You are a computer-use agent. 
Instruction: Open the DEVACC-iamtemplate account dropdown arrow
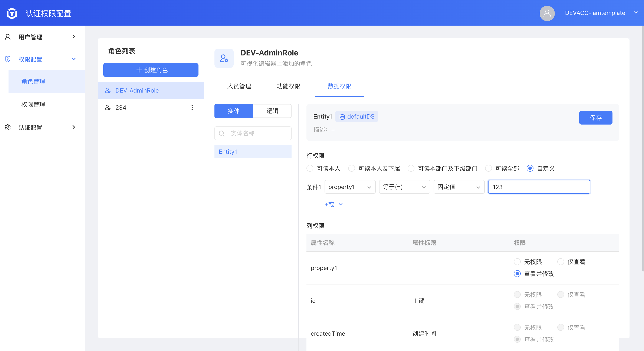click(x=636, y=13)
